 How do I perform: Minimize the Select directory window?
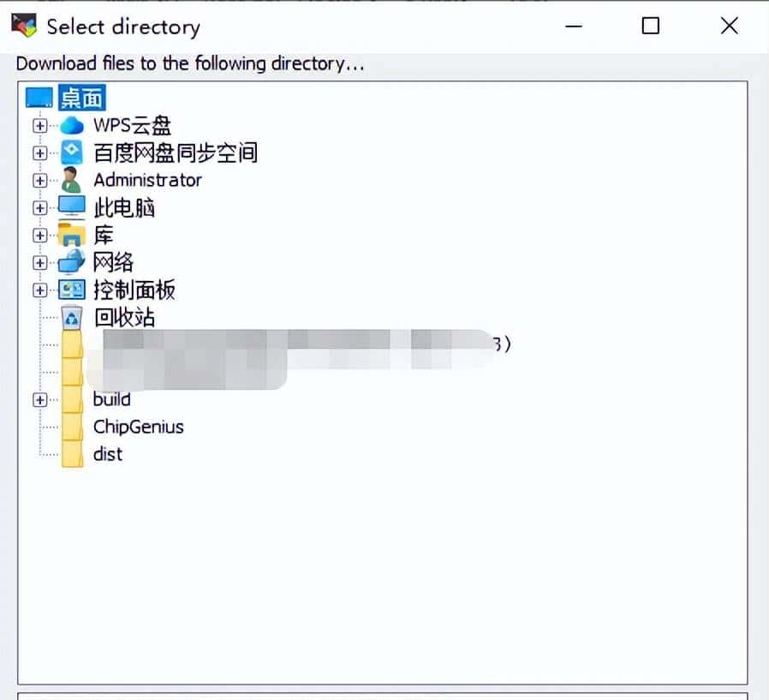[x=572, y=27]
